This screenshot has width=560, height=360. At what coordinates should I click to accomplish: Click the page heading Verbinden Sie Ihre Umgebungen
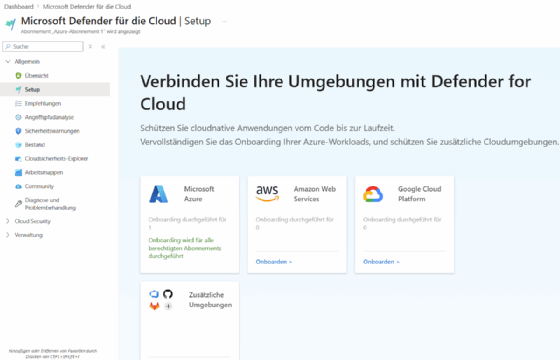pyautogui.click(x=335, y=92)
